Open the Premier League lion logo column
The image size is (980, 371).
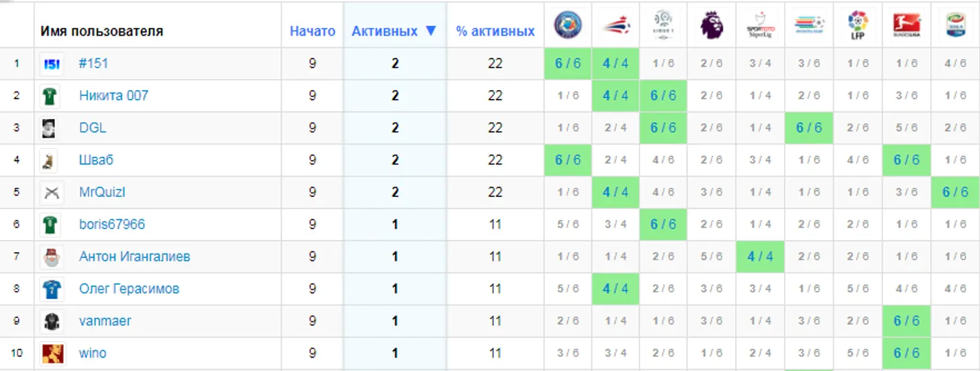click(712, 26)
